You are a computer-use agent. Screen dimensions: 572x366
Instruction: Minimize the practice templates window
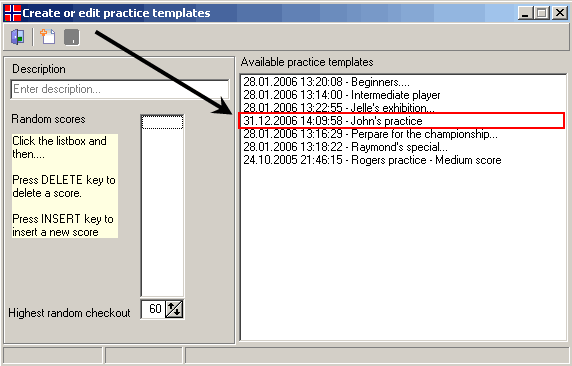525,13
